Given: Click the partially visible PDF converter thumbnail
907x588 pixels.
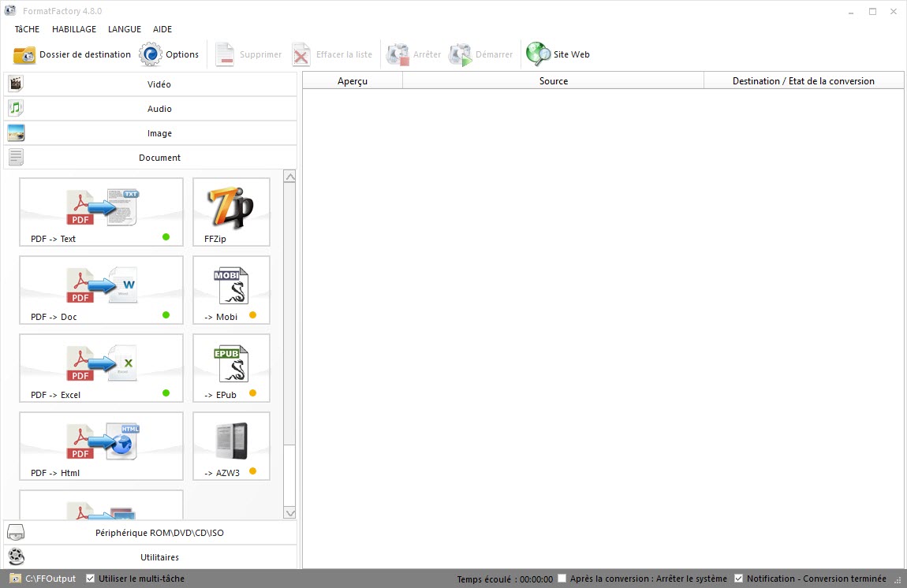Looking at the screenshot, I should [101, 504].
